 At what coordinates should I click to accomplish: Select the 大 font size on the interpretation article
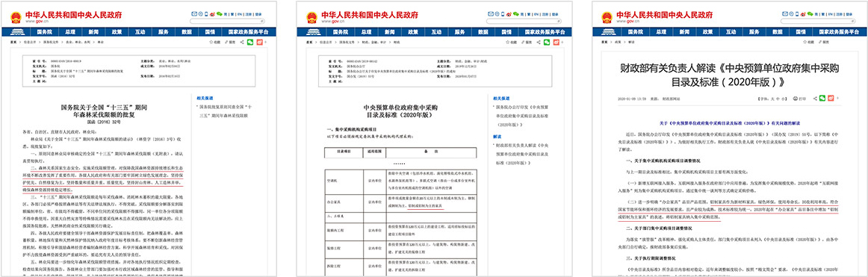click(x=773, y=99)
